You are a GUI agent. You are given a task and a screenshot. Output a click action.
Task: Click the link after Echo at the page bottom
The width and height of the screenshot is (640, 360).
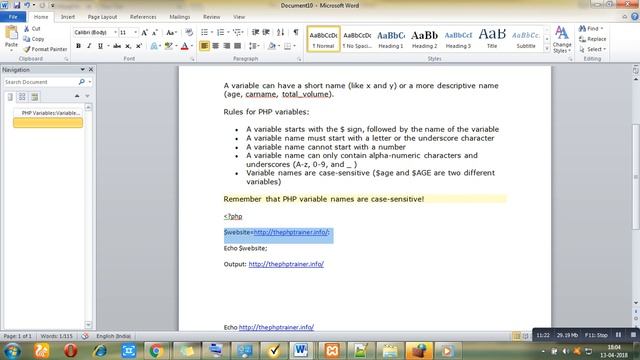[x=276, y=327]
